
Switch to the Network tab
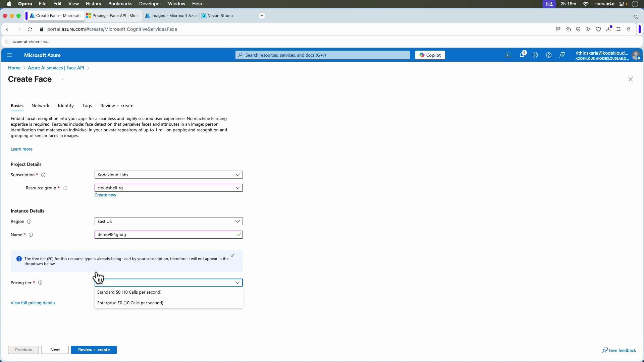point(40,106)
